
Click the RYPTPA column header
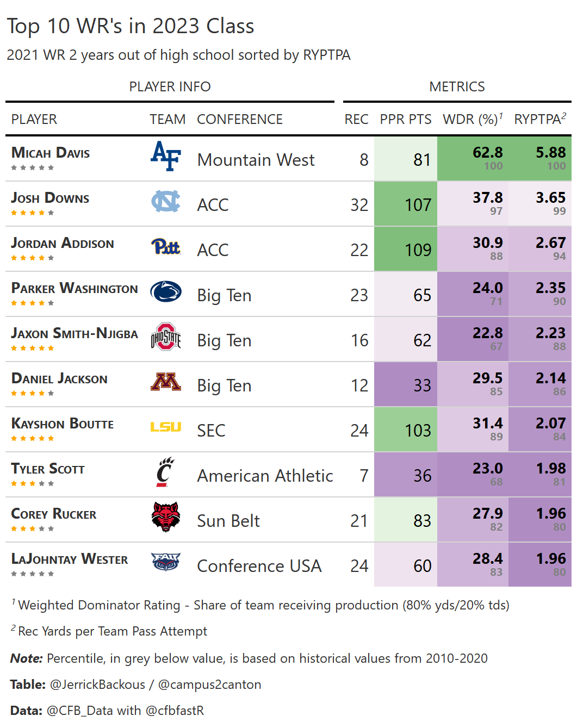[539, 119]
